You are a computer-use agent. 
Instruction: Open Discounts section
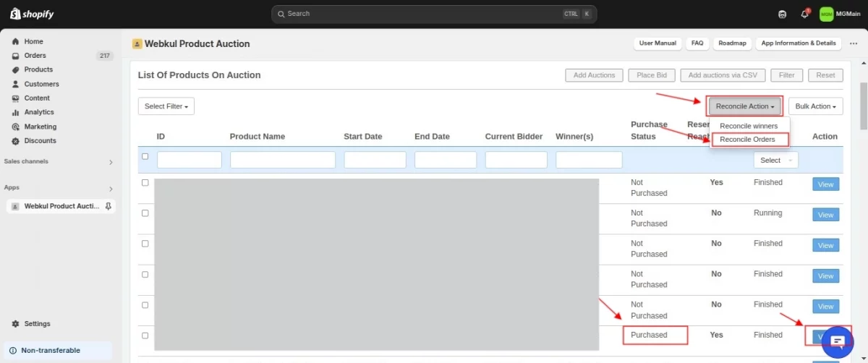pyautogui.click(x=40, y=141)
